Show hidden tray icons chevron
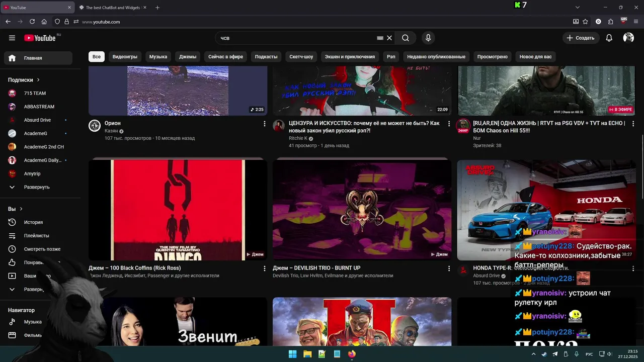 (x=534, y=354)
